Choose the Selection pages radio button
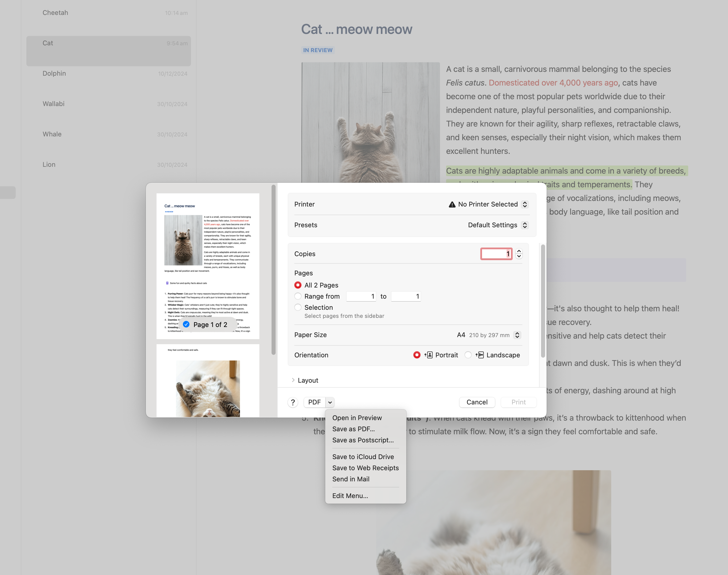Viewport: 728px width, 575px height. pyautogui.click(x=298, y=307)
